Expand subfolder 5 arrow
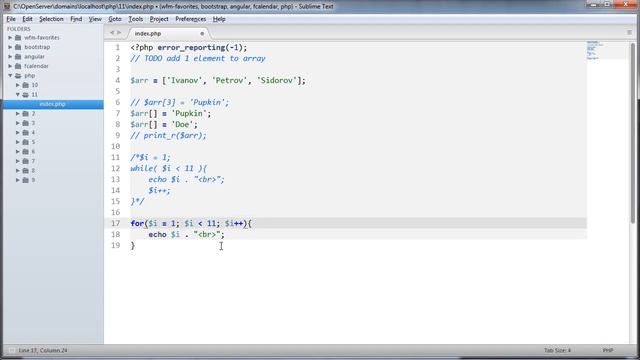 [18, 142]
